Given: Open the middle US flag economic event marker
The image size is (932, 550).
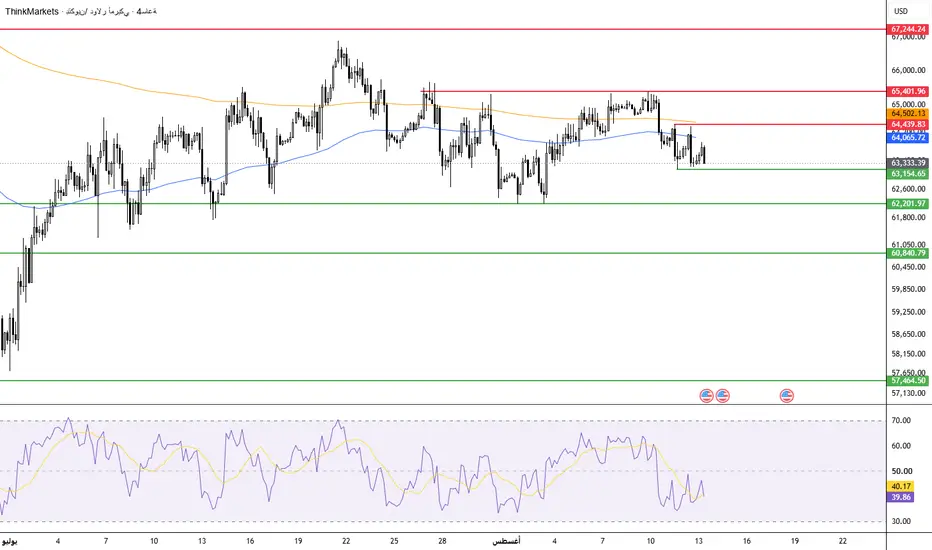Looking at the screenshot, I should [x=722, y=395].
